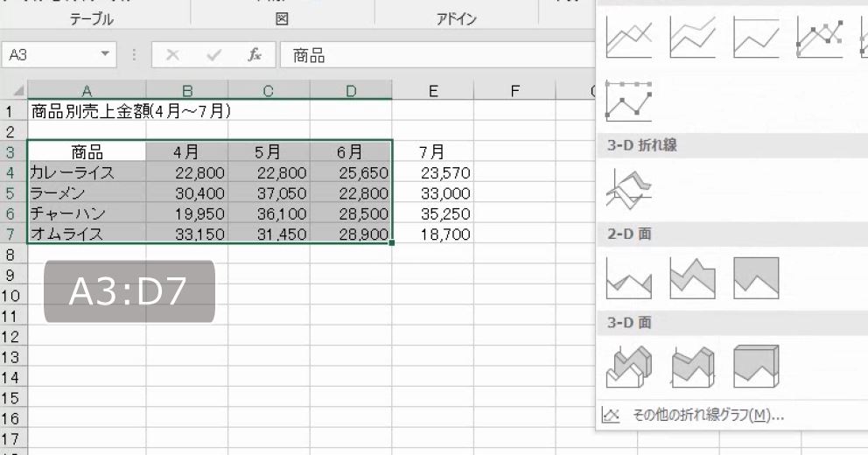Click the アドイン ribbon group label
Viewport: 868px width, 455px height.
[456, 19]
